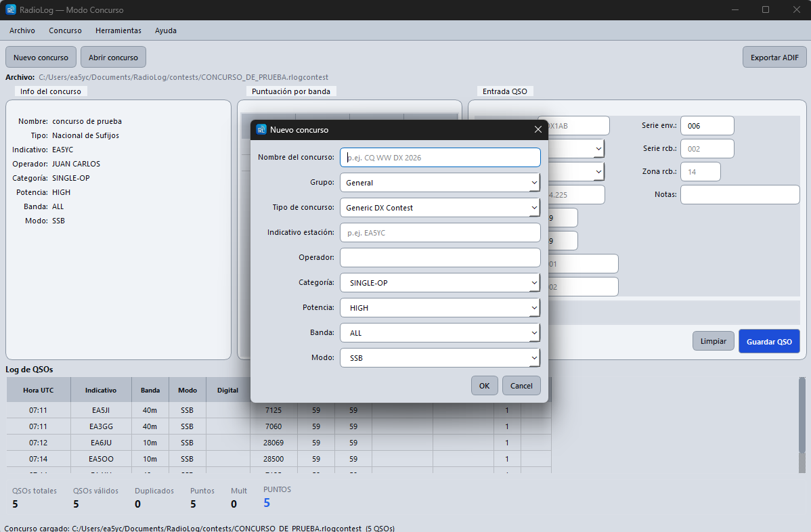This screenshot has height=532, width=811.
Task: Click Exportar ADIF button
Action: point(774,58)
